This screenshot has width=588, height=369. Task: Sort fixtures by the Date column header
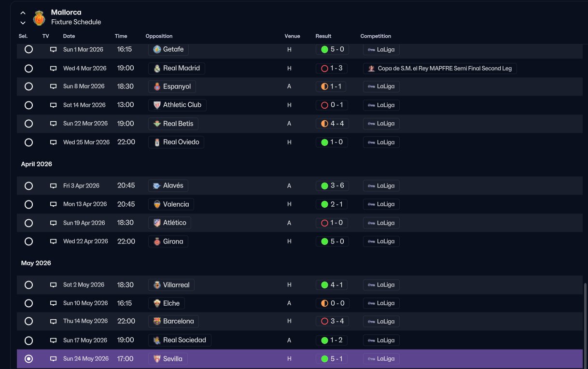click(69, 36)
